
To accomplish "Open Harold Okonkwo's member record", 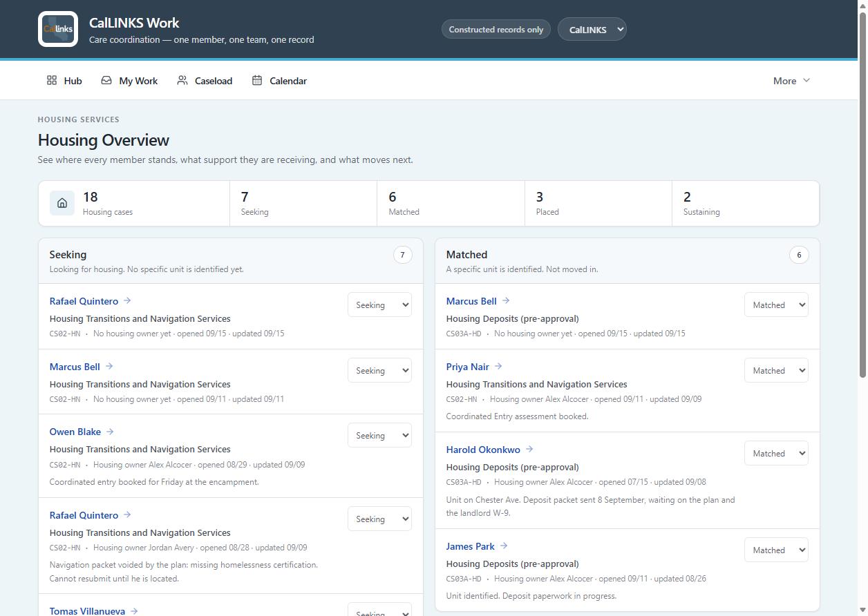I will (x=483, y=450).
